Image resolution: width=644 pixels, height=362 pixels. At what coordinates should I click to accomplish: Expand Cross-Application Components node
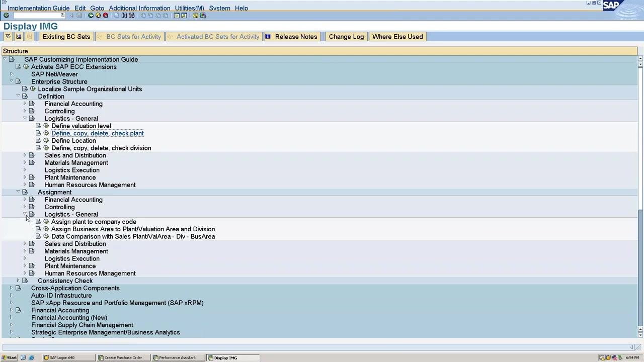[x=11, y=288]
